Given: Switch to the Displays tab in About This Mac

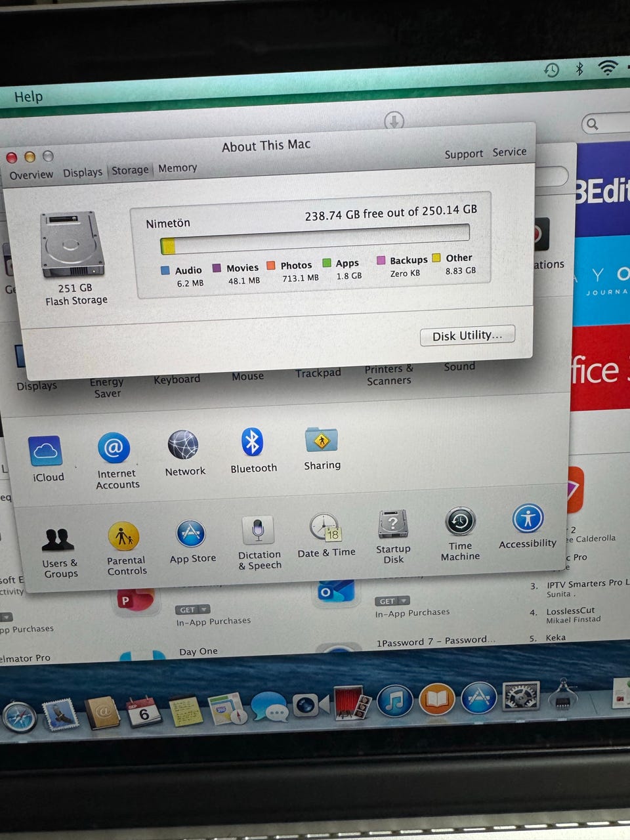Looking at the screenshot, I should click(x=83, y=173).
